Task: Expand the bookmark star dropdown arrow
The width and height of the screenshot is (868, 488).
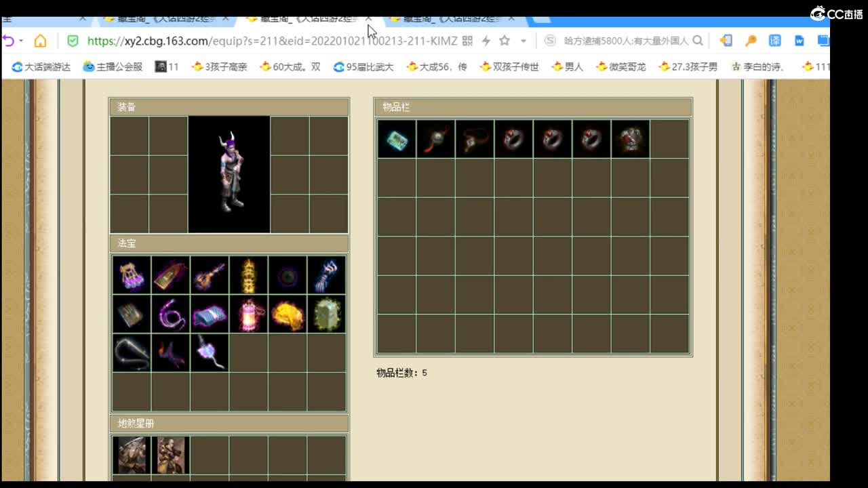Action: pyautogui.click(x=523, y=41)
